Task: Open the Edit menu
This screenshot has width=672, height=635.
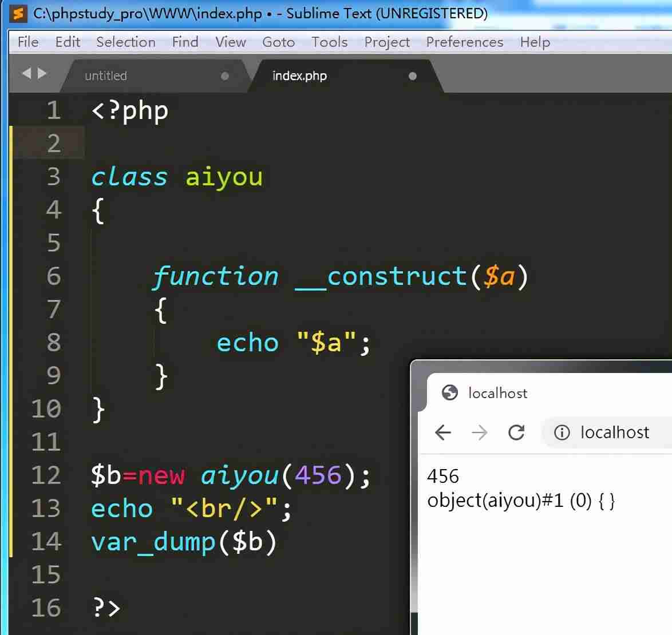Action: point(68,42)
